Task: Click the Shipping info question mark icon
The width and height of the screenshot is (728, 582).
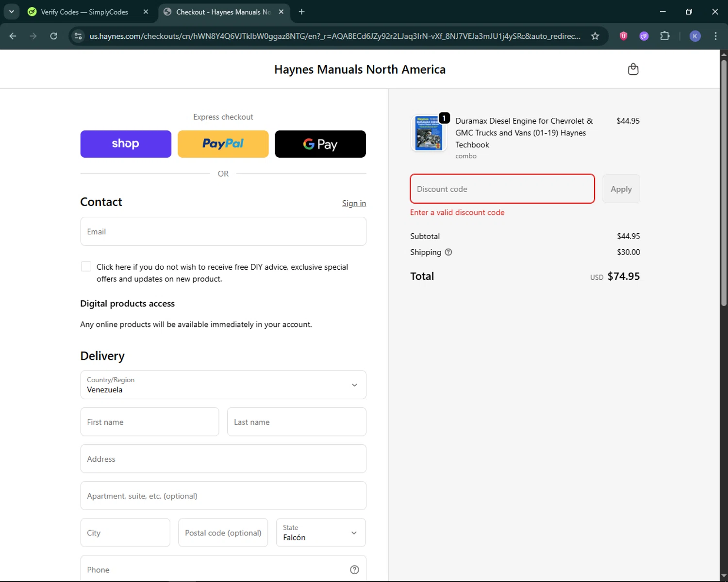Action: 448,252
